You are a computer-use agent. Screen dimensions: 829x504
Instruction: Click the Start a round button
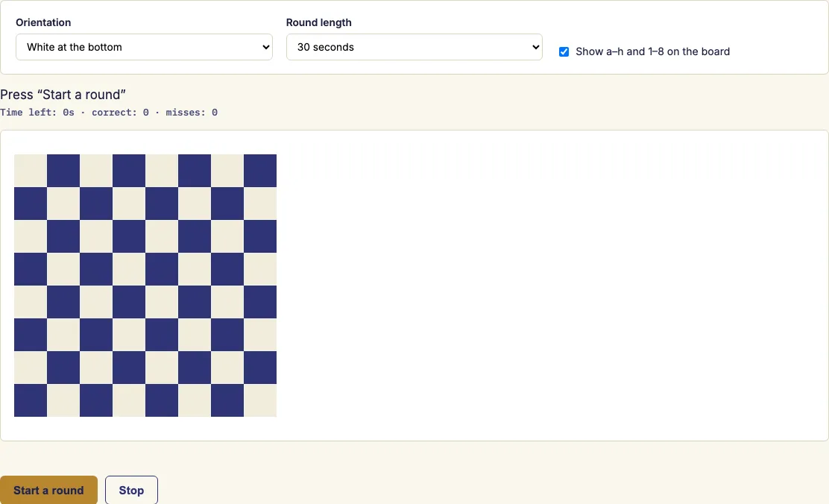click(x=48, y=491)
